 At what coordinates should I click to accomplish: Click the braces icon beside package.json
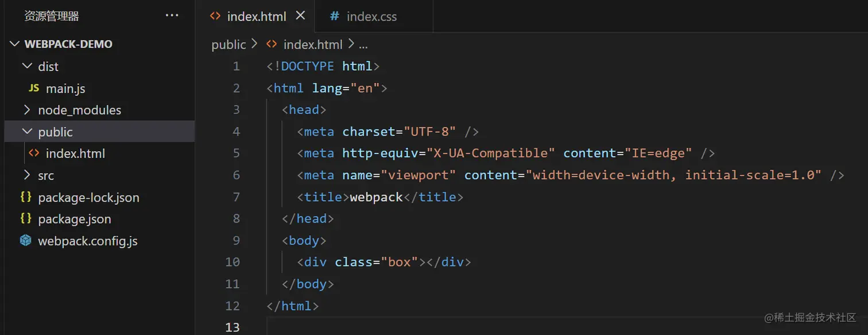[26, 219]
